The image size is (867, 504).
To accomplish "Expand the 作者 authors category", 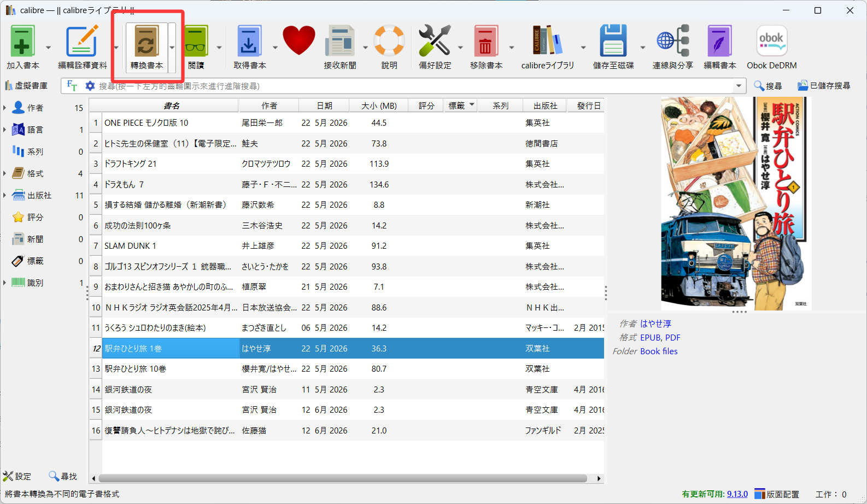I will (4, 108).
